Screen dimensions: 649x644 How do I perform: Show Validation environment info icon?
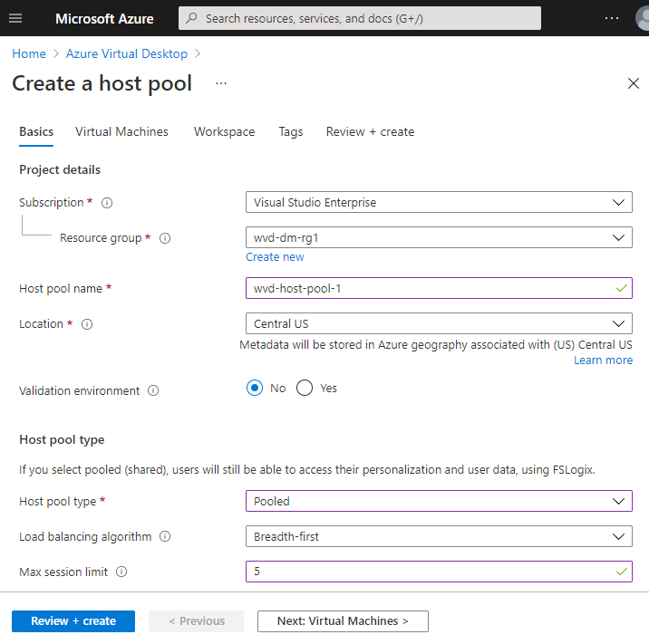(153, 391)
